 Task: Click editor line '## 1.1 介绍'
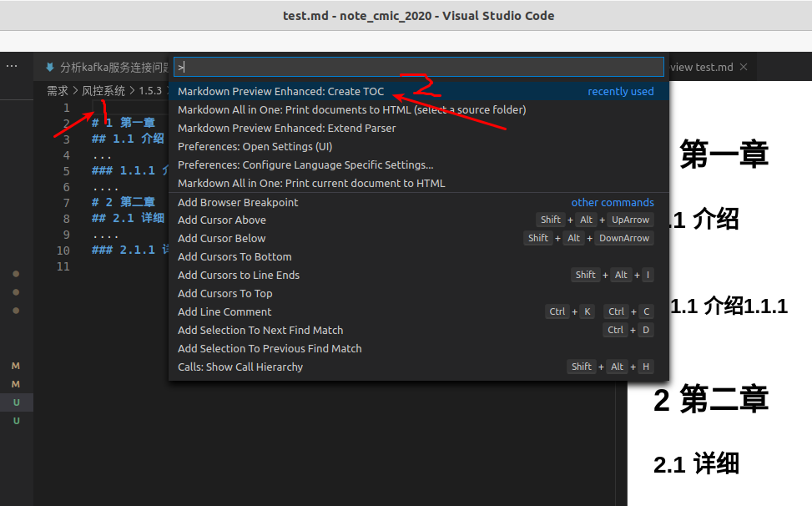pyautogui.click(x=128, y=139)
